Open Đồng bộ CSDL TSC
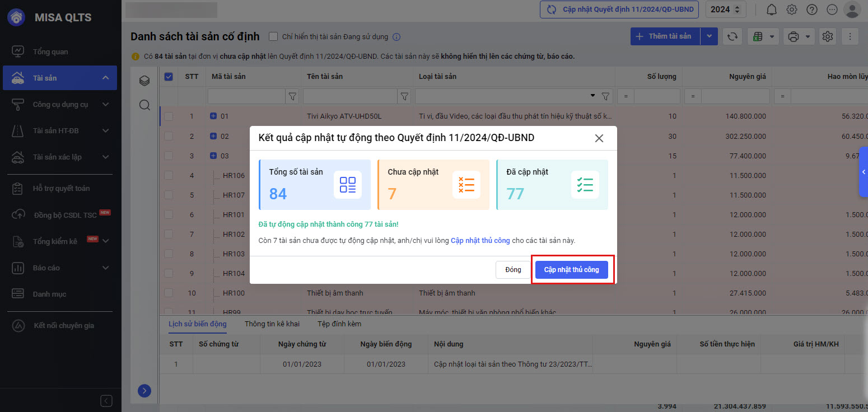The width and height of the screenshot is (868, 412). pos(60,215)
